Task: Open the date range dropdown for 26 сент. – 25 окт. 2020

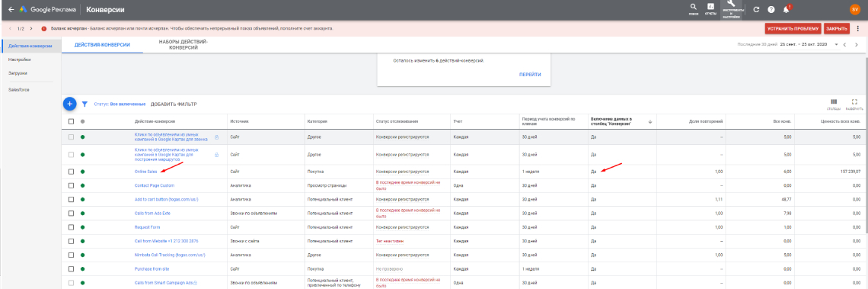Action: (808, 44)
